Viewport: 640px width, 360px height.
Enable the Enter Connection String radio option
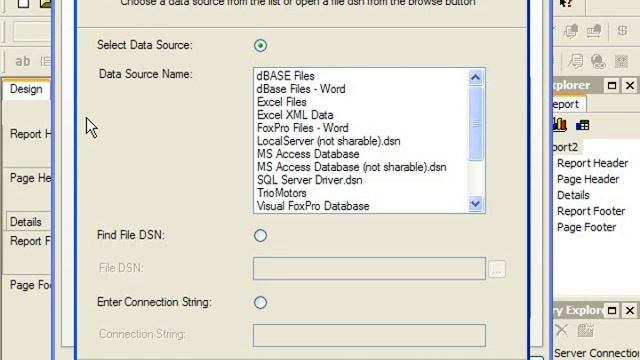pos(260,302)
